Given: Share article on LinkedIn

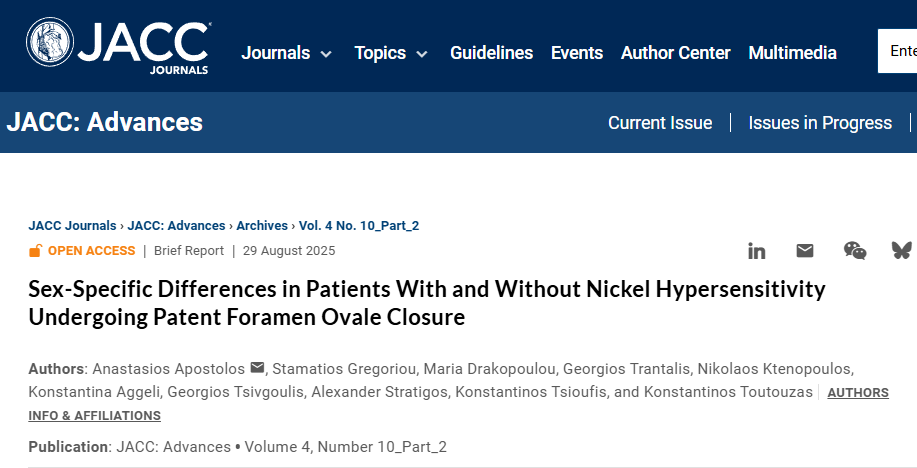Looking at the screenshot, I should 757,251.
